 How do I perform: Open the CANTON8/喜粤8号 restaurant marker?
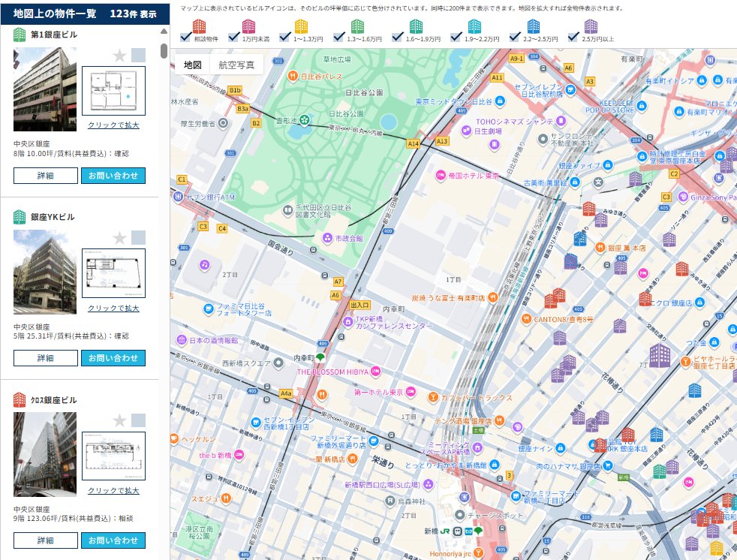pyautogui.click(x=526, y=319)
